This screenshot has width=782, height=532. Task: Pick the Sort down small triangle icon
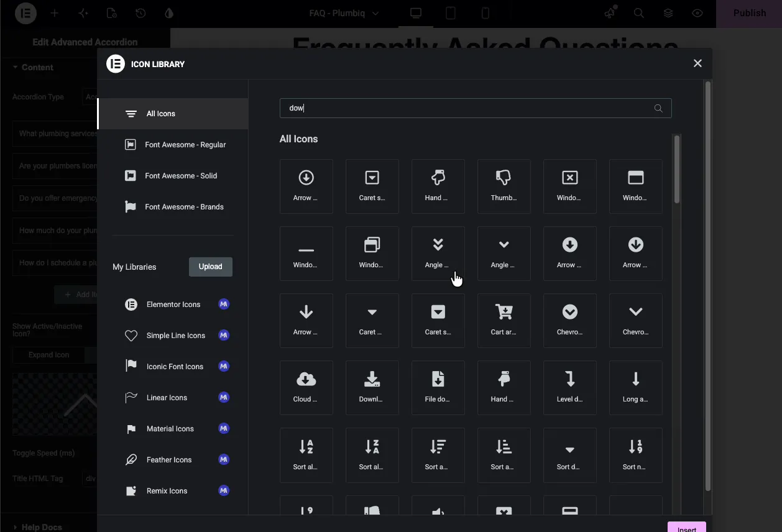tap(569, 455)
